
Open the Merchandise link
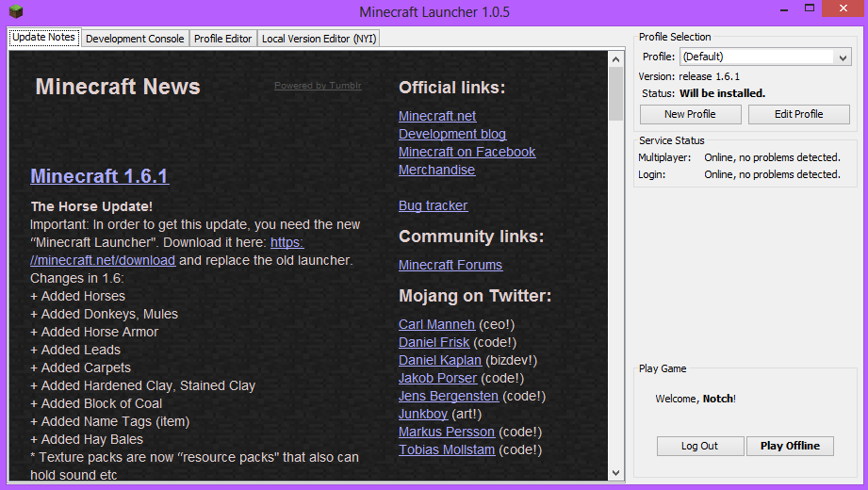[x=436, y=170]
